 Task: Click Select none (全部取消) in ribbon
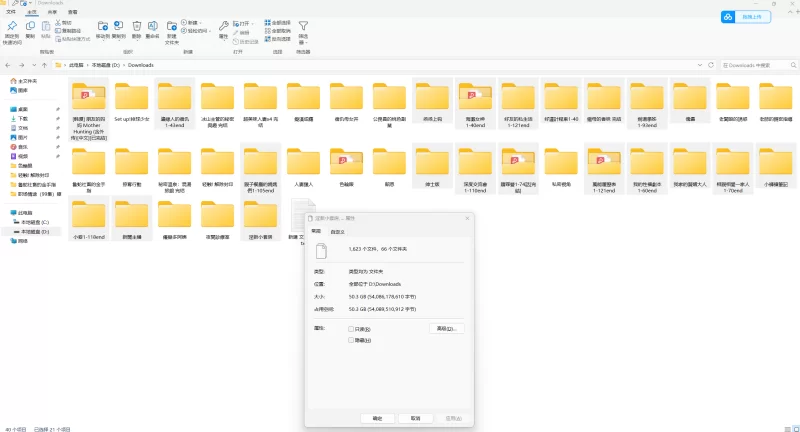[x=278, y=31]
